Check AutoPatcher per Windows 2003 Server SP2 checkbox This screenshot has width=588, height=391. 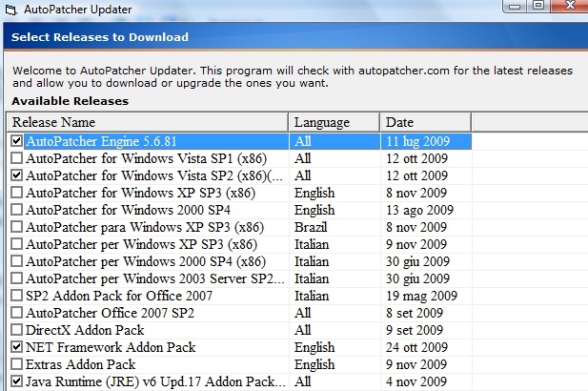tap(16, 278)
